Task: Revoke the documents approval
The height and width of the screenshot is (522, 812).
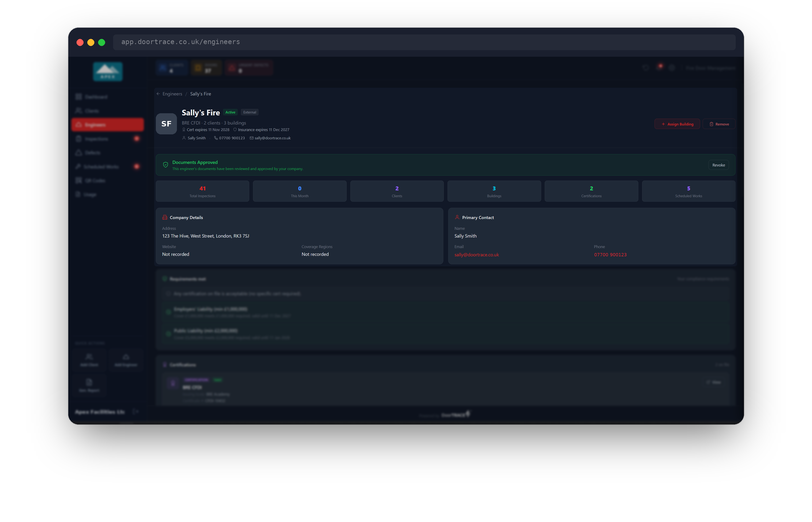Action: 718,165
